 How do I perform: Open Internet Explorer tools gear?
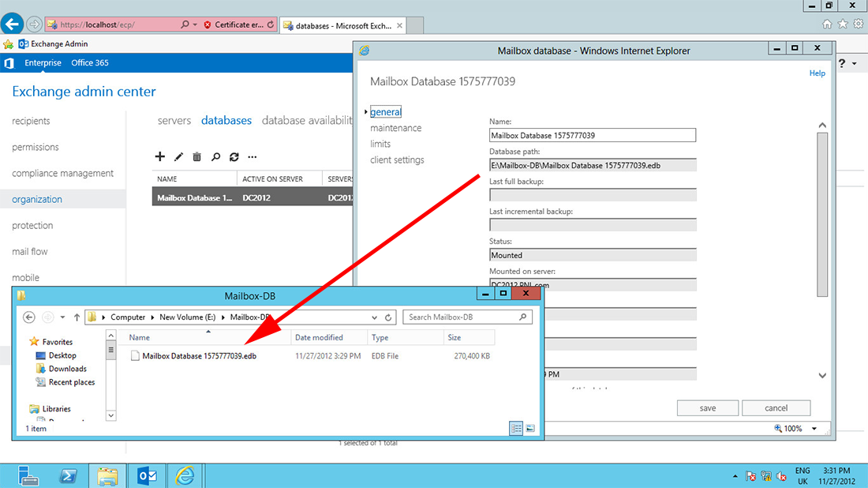858,24
